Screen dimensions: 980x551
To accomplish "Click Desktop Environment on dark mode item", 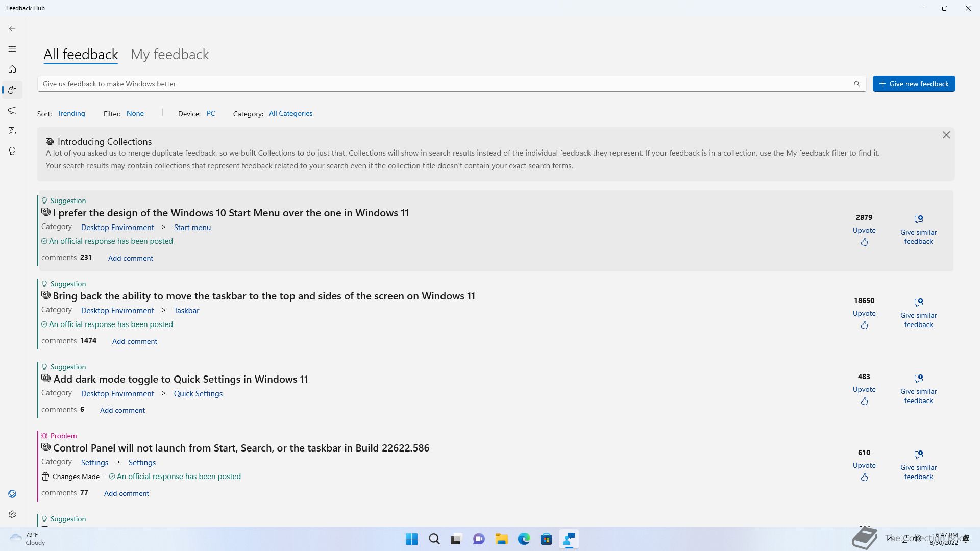I will [117, 394].
